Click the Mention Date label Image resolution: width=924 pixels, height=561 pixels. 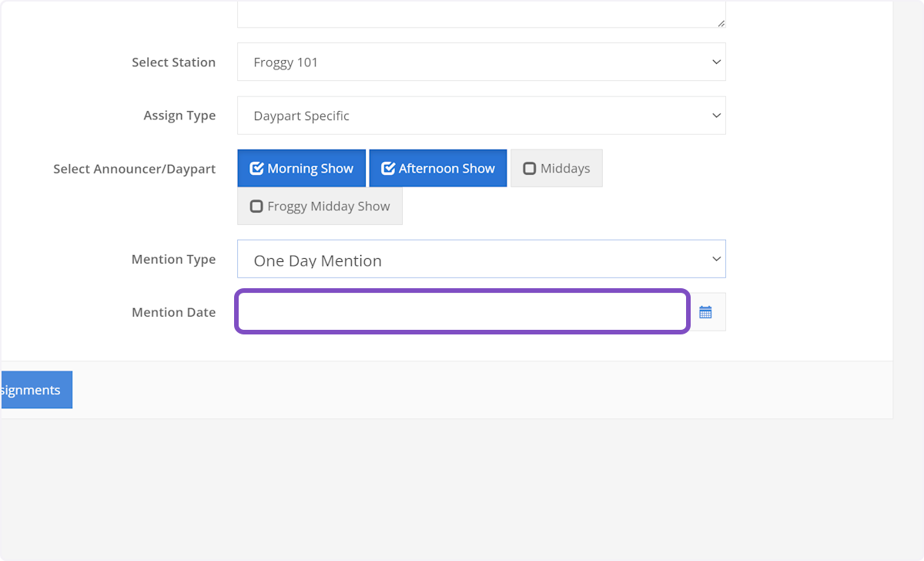tap(173, 312)
